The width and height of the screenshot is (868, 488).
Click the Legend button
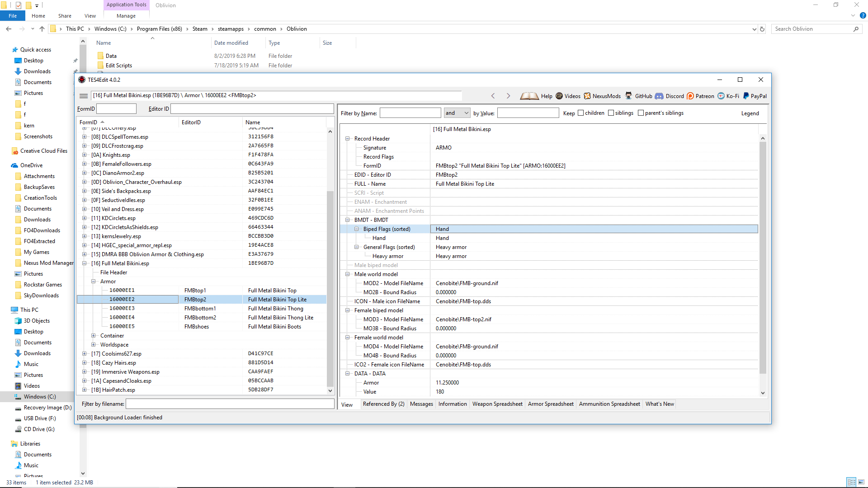[x=750, y=113]
